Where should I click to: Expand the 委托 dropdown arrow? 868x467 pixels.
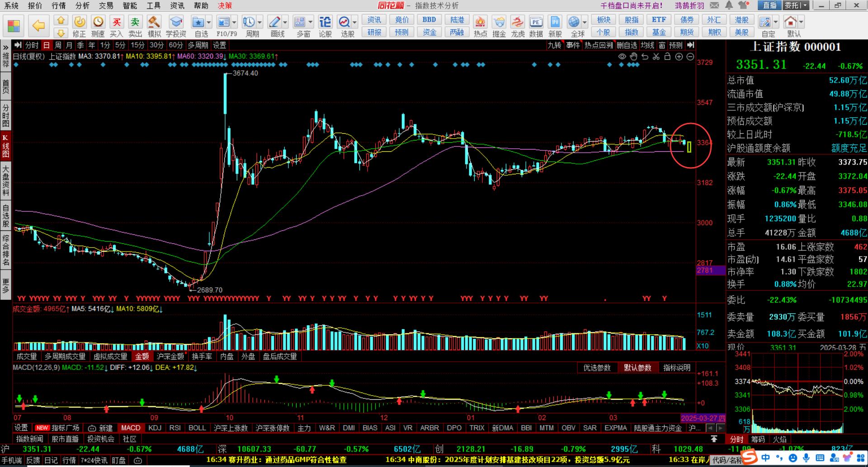(804, 5)
